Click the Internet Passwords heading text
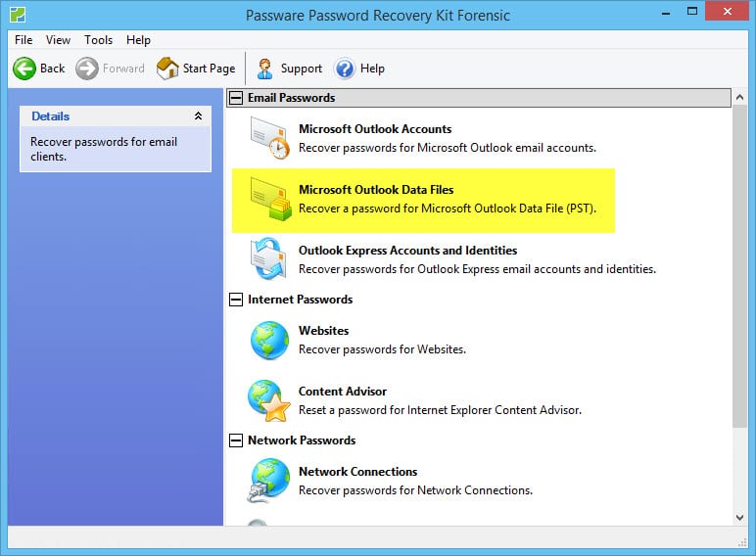 [300, 300]
